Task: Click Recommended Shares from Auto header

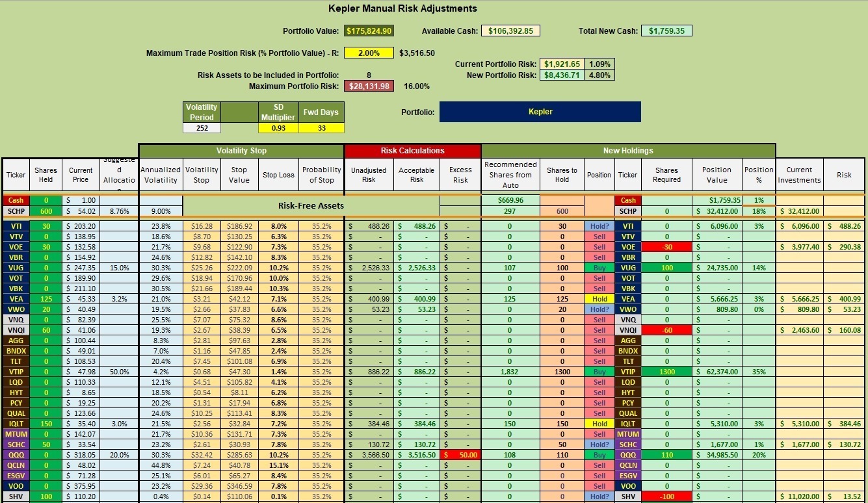Action: point(510,175)
